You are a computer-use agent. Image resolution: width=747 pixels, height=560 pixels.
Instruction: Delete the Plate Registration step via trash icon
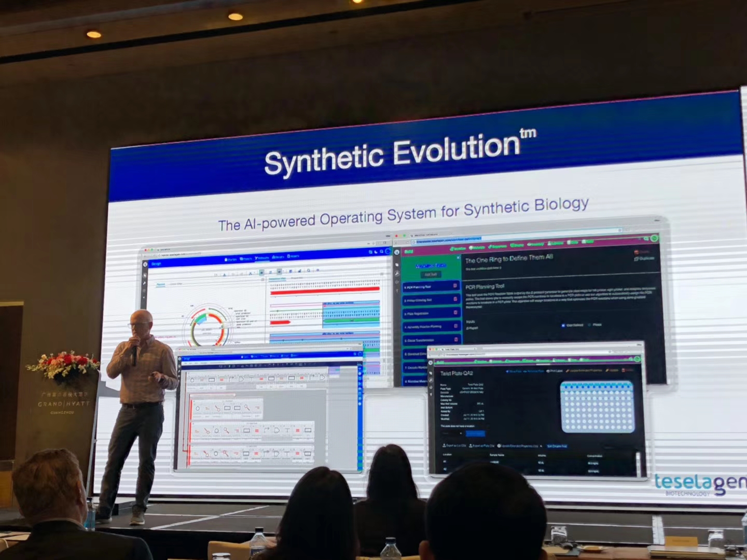pos(456,313)
